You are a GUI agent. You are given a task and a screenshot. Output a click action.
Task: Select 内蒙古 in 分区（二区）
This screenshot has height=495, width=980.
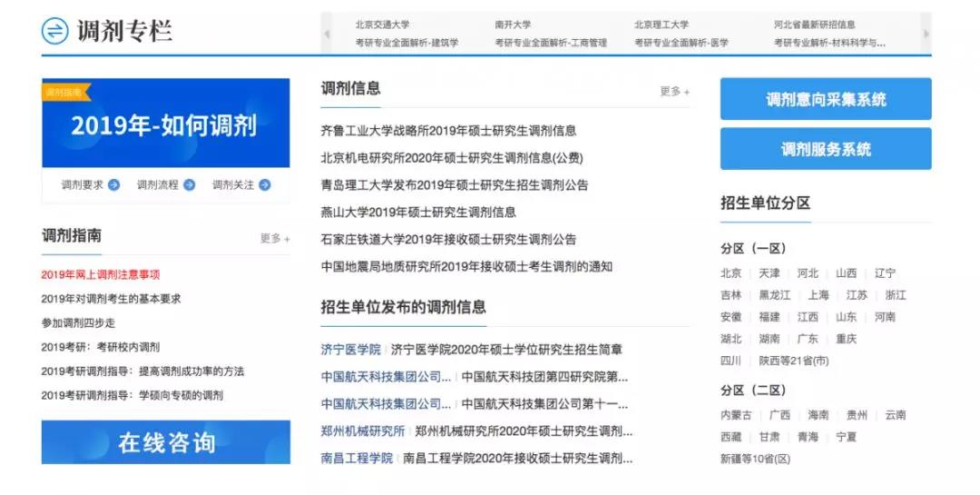click(736, 415)
